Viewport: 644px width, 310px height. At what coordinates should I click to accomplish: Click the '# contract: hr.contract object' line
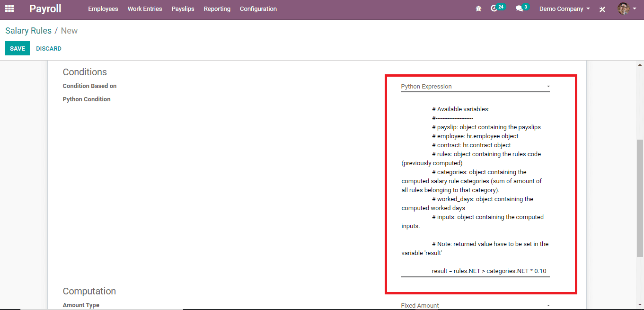[x=471, y=145]
